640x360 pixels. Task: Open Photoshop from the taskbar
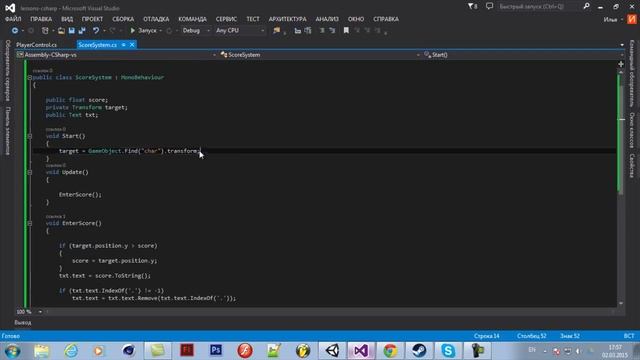[x=216, y=351]
